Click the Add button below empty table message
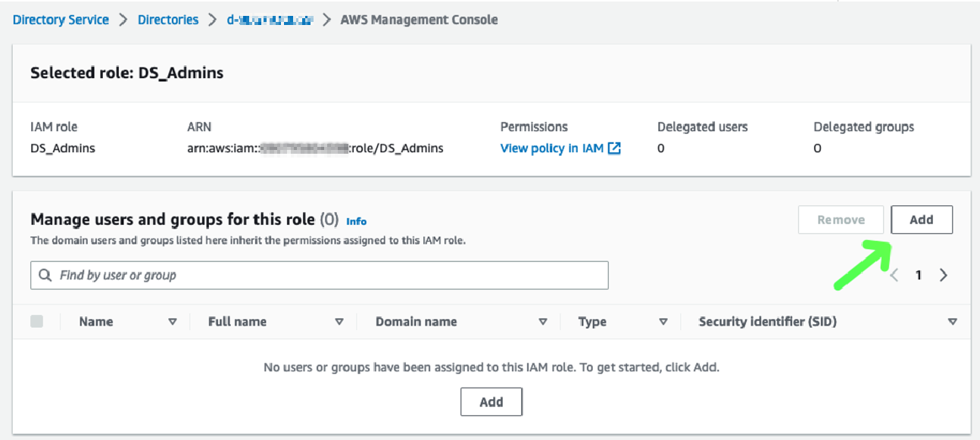The height and width of the screenshot is (440, 980). (x=491, y=402)
